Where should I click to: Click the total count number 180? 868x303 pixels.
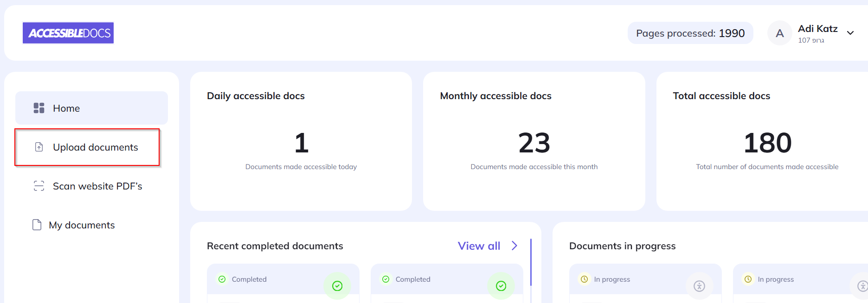point(767,143)
